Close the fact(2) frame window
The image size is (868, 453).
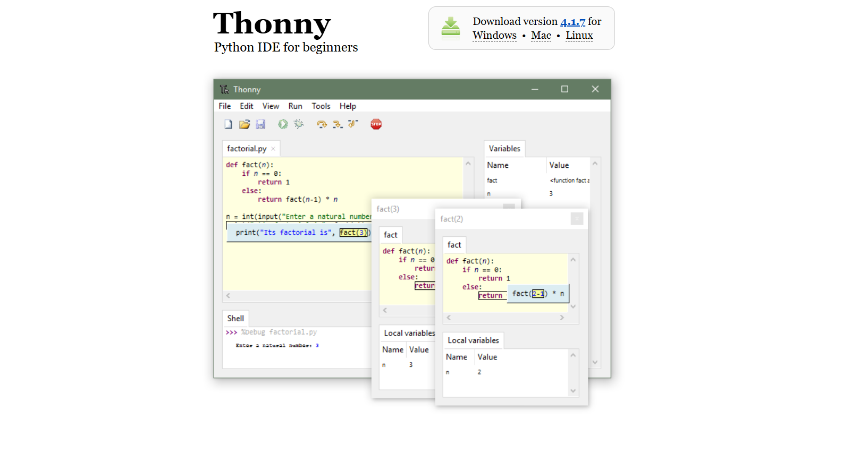(577, 219)
